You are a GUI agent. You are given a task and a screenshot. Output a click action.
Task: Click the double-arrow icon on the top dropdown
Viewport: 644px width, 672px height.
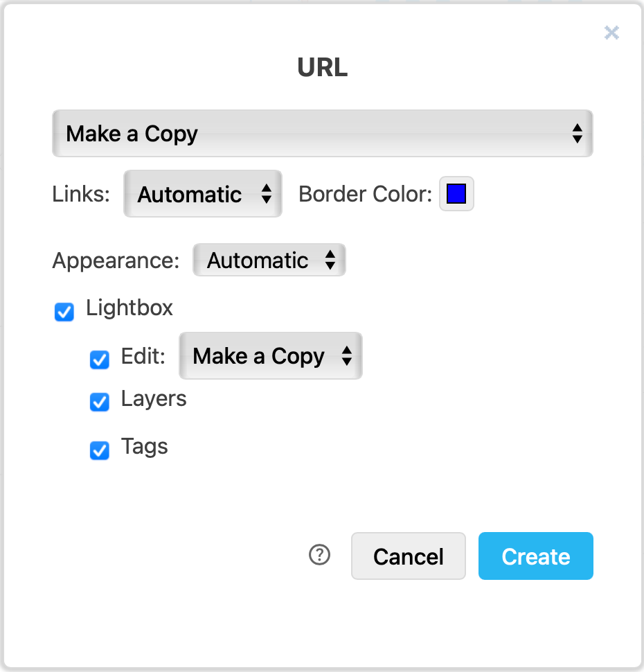(x=578, y=133)
